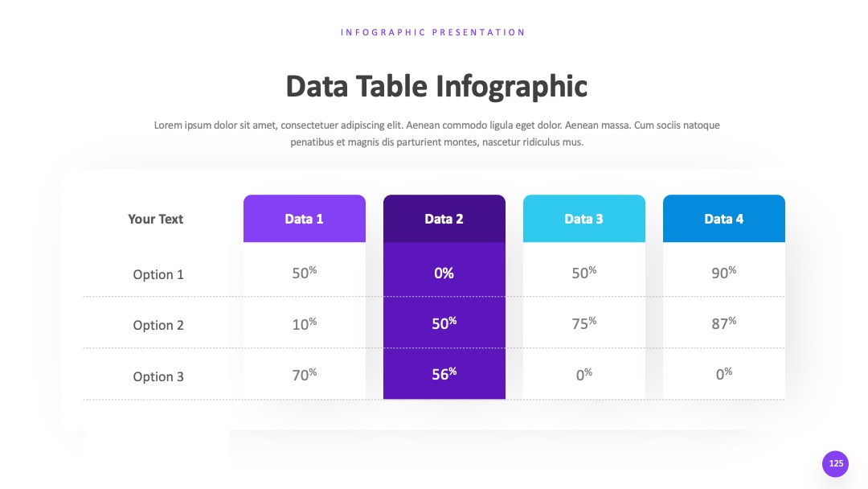
Task: Click the Infographic Presentation subtitle text
Action: pyautogui.click(x=433, y=32)
